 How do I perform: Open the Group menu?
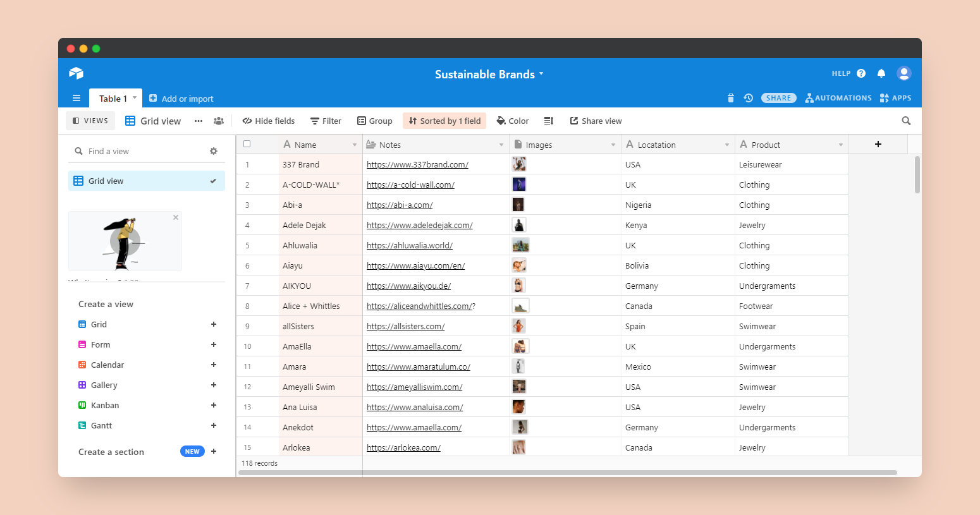(x=375, y=121)
